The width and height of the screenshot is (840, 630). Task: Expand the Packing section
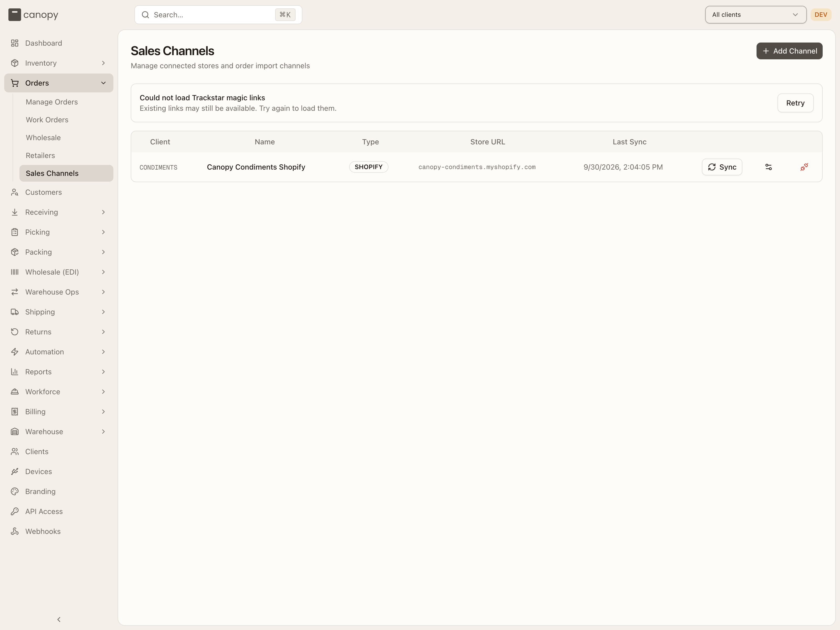point(59,252)
